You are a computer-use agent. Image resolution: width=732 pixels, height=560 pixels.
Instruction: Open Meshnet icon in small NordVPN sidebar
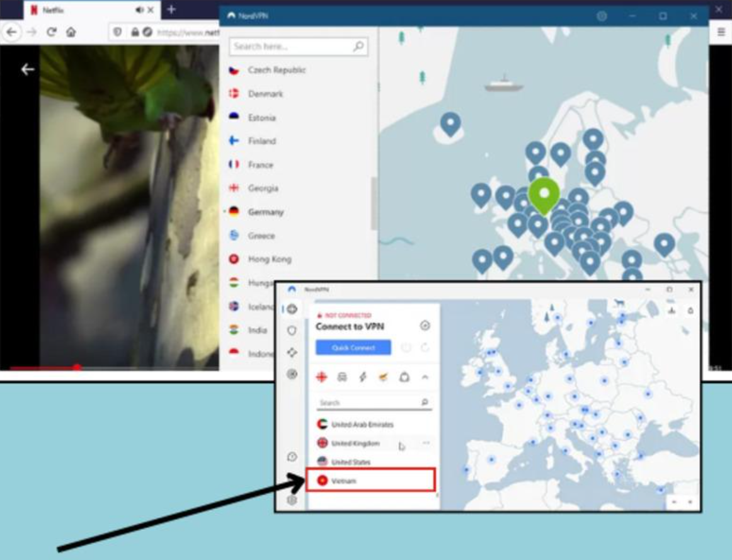click(292, 352)
